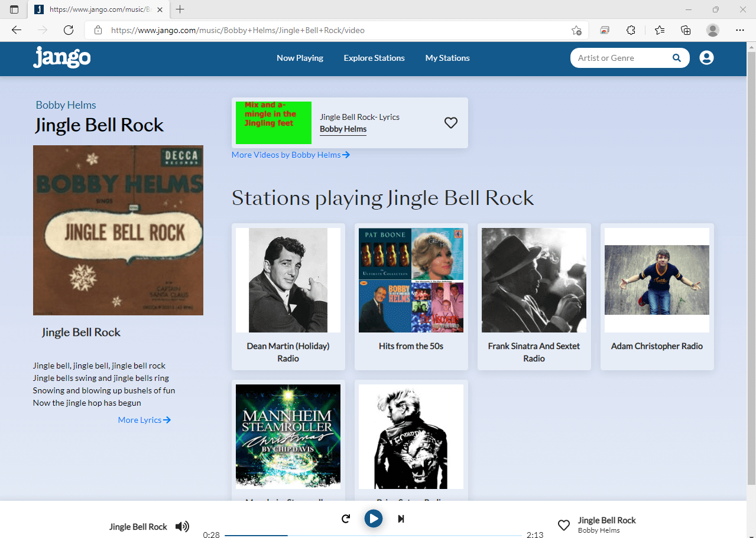
Task: Favorite the currently playing song in player bar
Action: [564, 525]
